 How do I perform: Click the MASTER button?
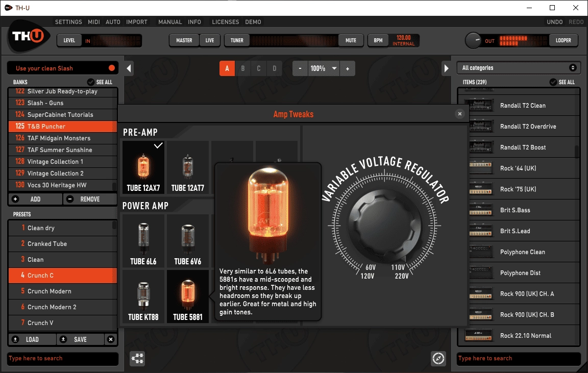click(184, 40)
